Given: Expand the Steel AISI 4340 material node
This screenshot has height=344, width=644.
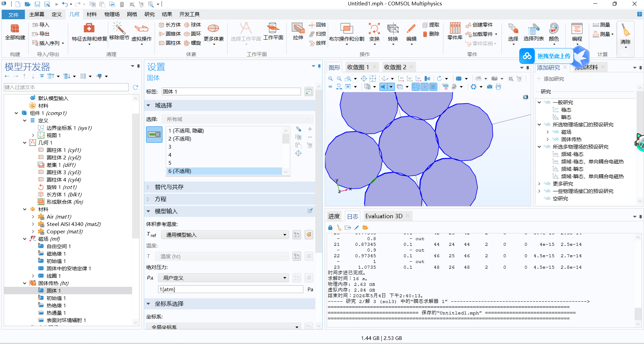Looking at the screenshot, I should [x=33, y=224].
